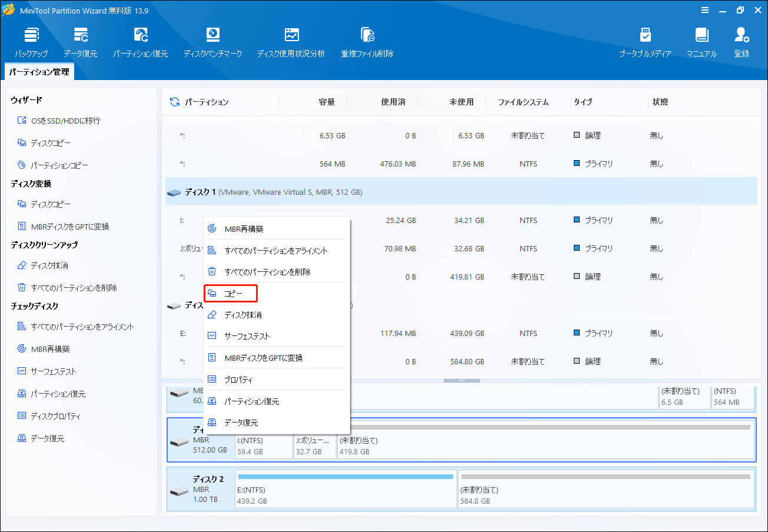Sort by パーティション column header
This screenshot has width=768, height=532.
[x=207, y=102]
